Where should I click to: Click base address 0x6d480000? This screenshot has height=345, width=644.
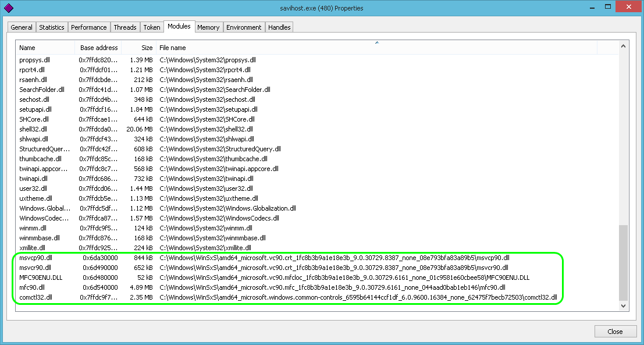(100, 278)
